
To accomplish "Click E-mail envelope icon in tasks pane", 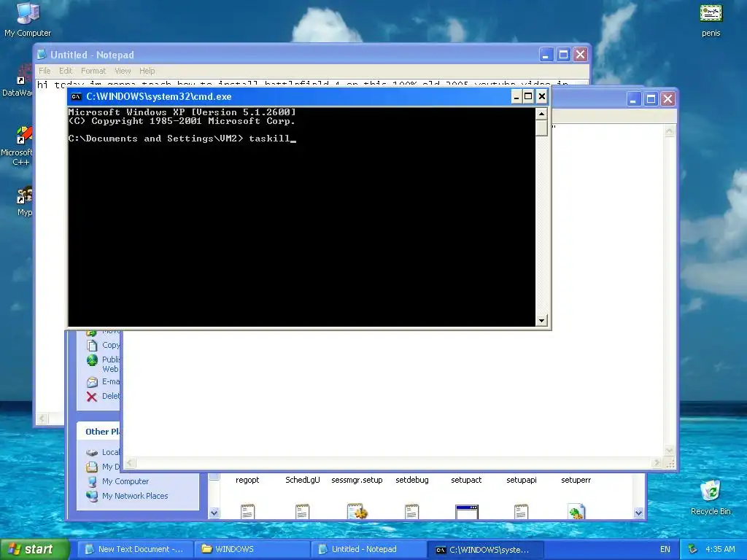I will point(92,382).
